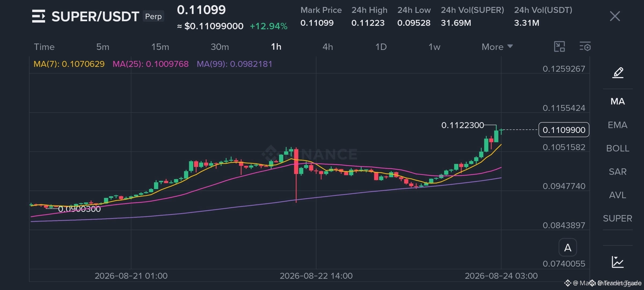Close the chart view

coord(615,16)
